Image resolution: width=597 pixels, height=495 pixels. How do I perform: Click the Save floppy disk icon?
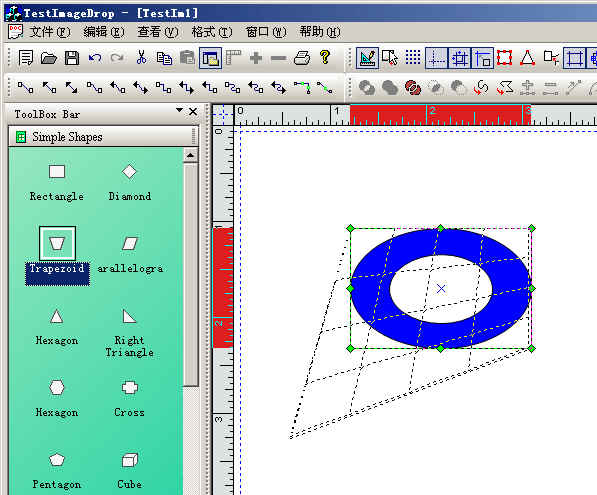point(72,58)
